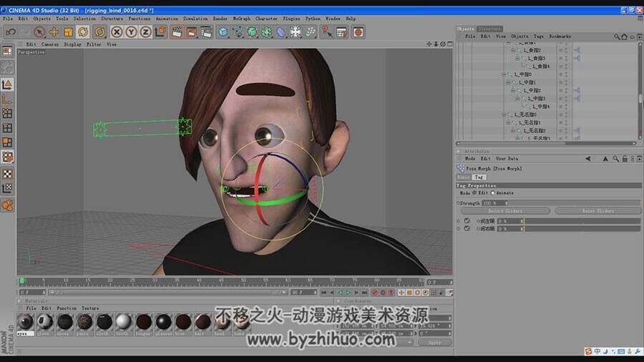
Task: Activate the highlighted Rotate tool
Action: click(83, 31)
